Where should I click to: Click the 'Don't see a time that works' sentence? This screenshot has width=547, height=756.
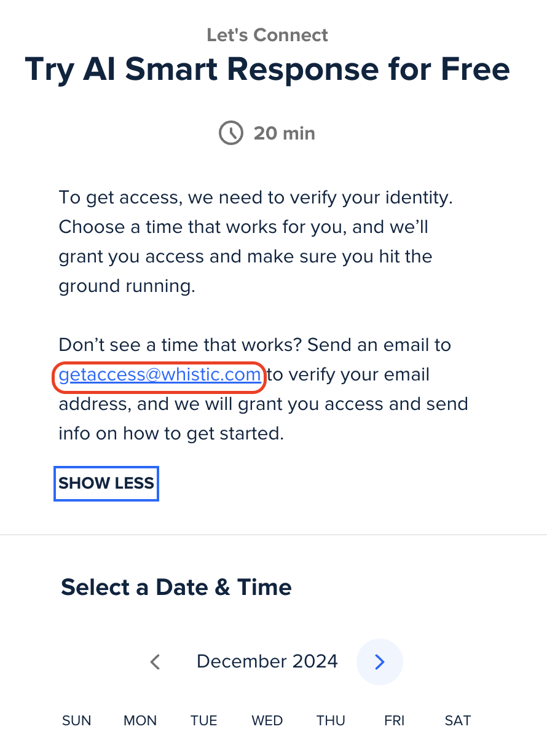tap(255, 345)
